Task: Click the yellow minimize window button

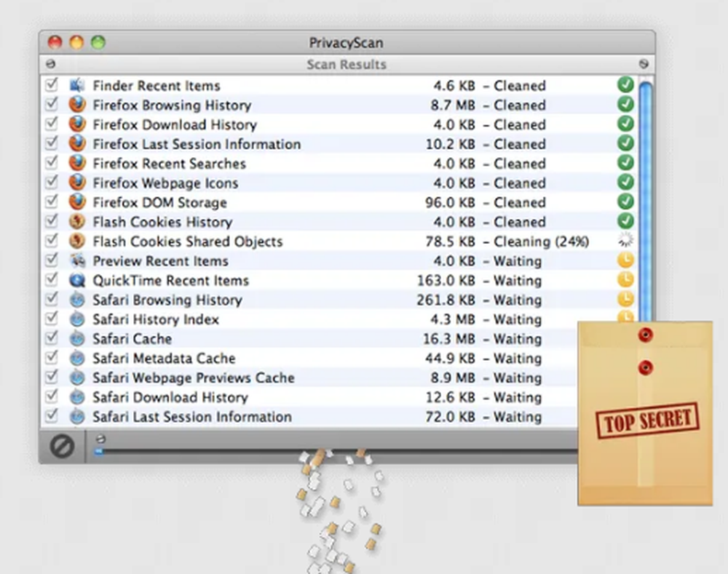Action: click(76, 42)
